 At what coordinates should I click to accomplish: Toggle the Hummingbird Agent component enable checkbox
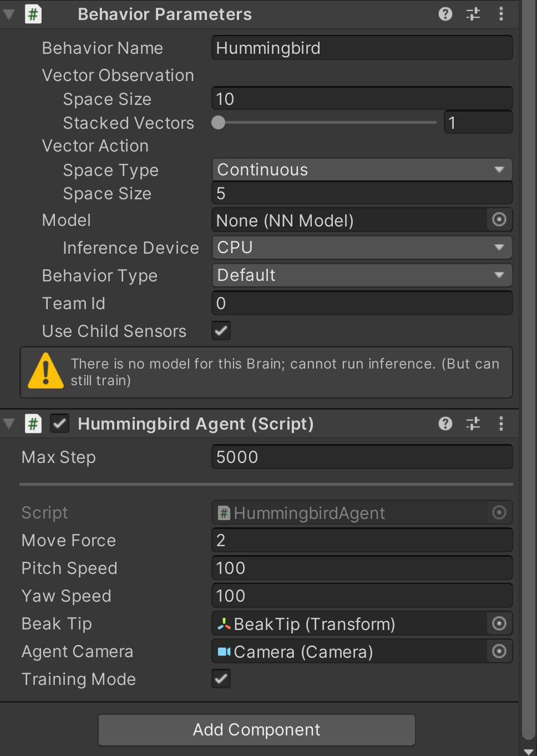[59, 423]
